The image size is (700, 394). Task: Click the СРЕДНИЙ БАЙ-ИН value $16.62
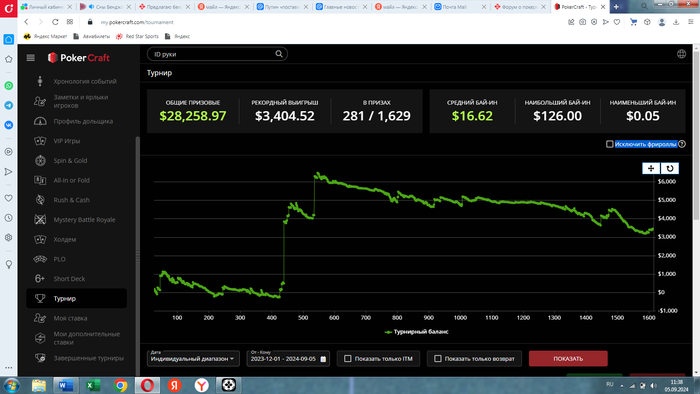coord(472,116)
